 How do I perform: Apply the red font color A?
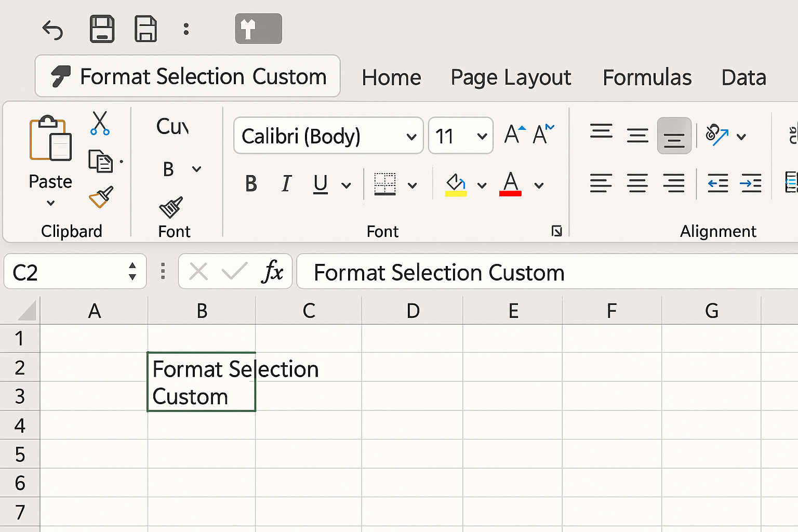coord(510,184)
